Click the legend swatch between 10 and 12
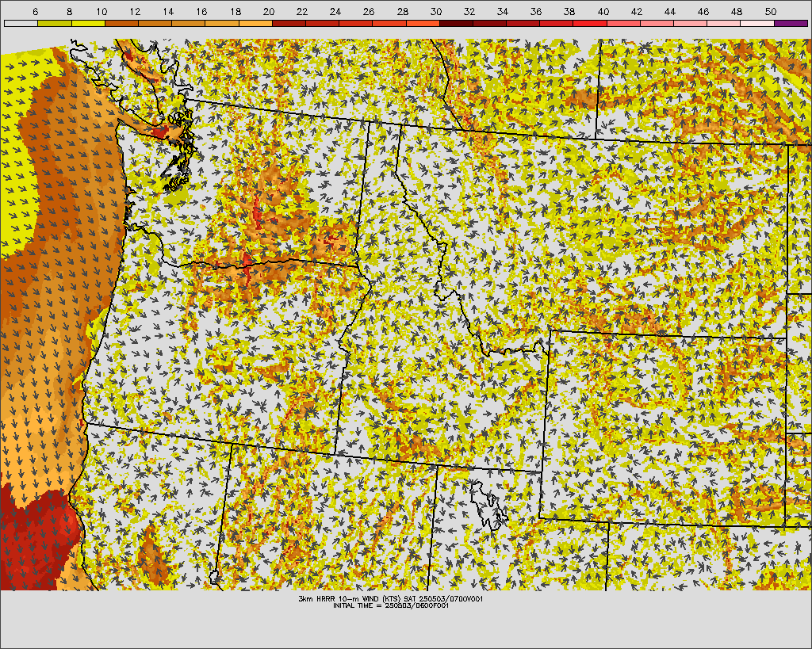812x649 pixels. point(121,23)
